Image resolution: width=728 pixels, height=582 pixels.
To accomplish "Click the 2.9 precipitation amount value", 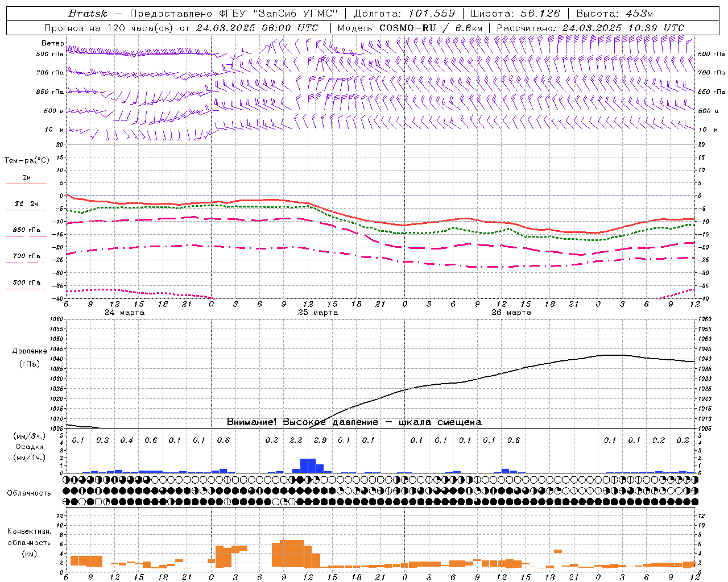I will click(320, 440).
